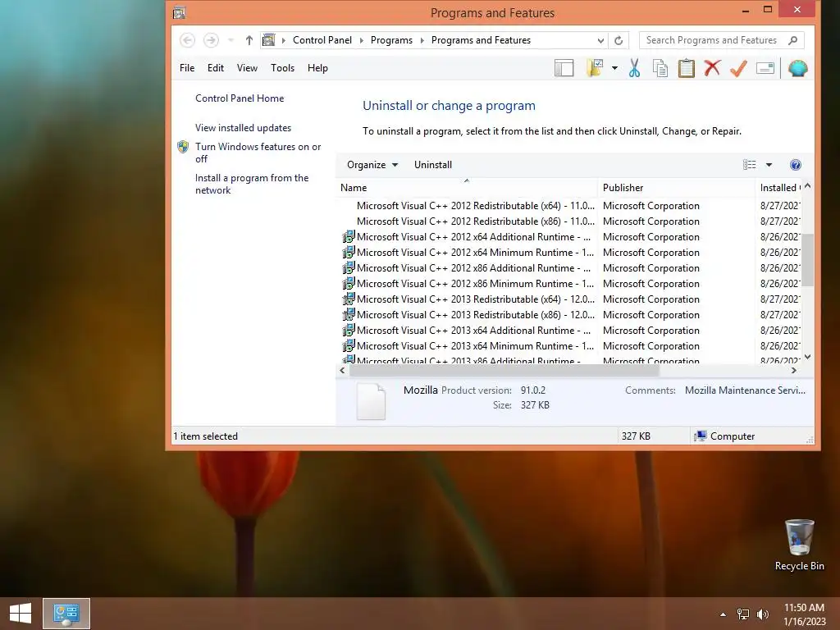Sort by the Name column header
The image size is (840, 630).
pos(466,188)
